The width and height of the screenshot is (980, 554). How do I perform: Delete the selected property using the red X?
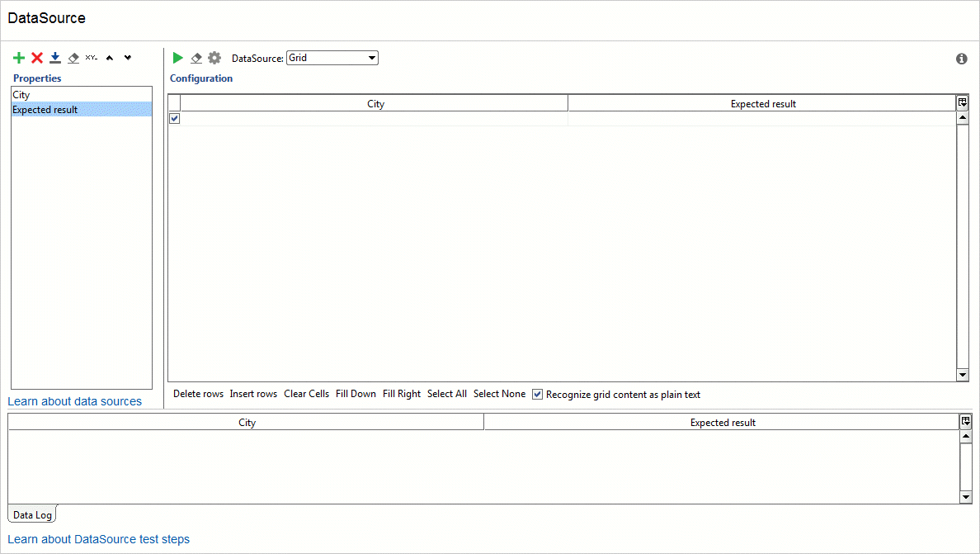click(x=36, y=58)
